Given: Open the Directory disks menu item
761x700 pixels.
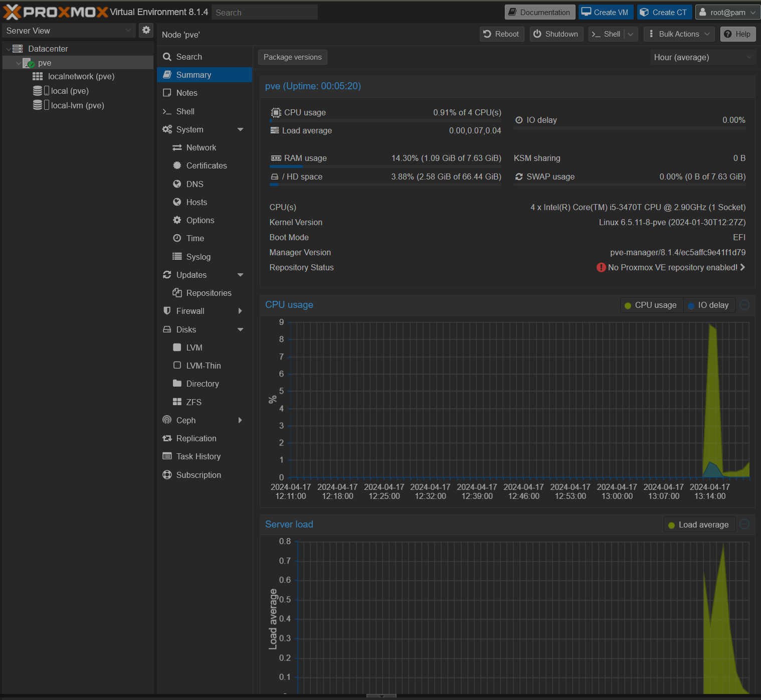Looking at the screenshot, I should [x=205, y=384].
